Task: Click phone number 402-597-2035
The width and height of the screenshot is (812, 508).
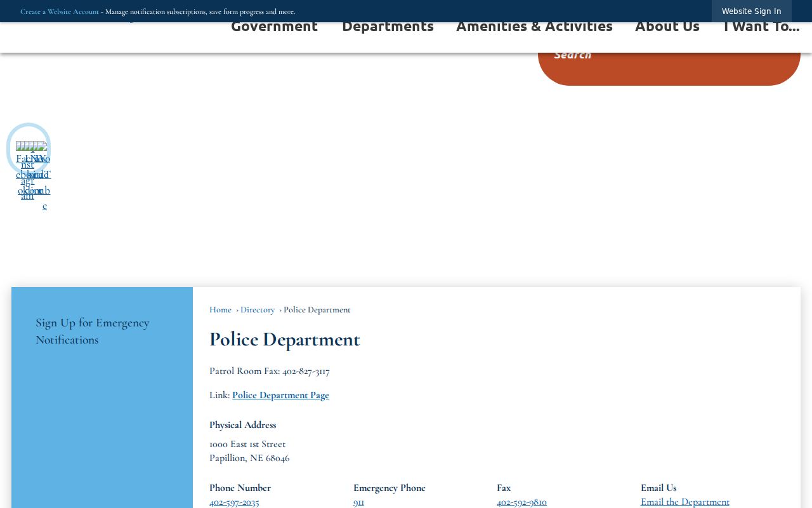Action: [234, 502]
